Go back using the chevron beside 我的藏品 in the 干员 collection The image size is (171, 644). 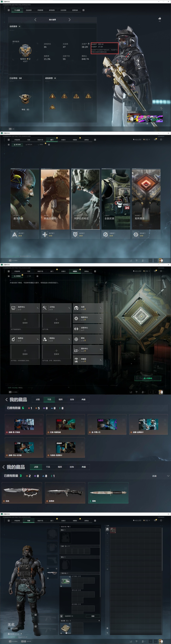[x=6, y=399]
